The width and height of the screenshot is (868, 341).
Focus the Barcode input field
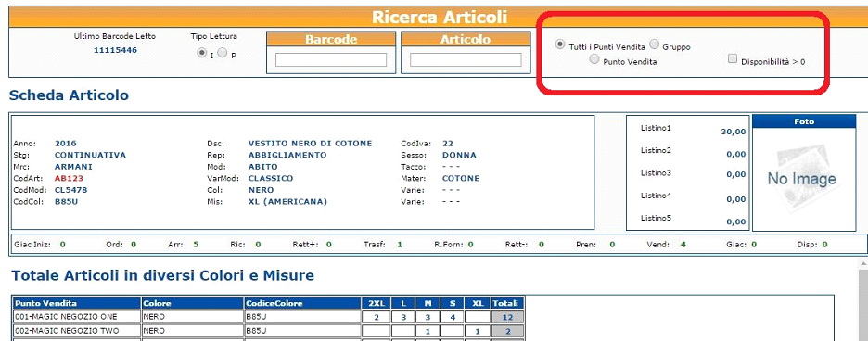coord(331,60)
